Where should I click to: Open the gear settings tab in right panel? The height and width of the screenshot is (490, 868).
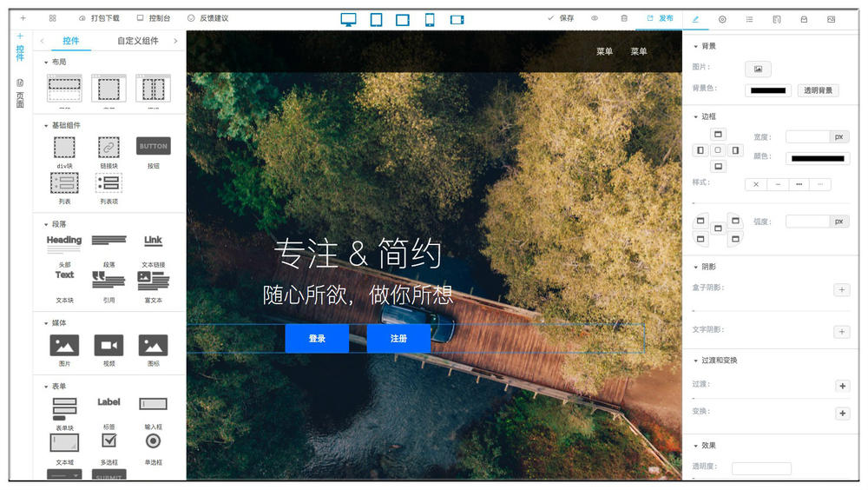(722, 19)
